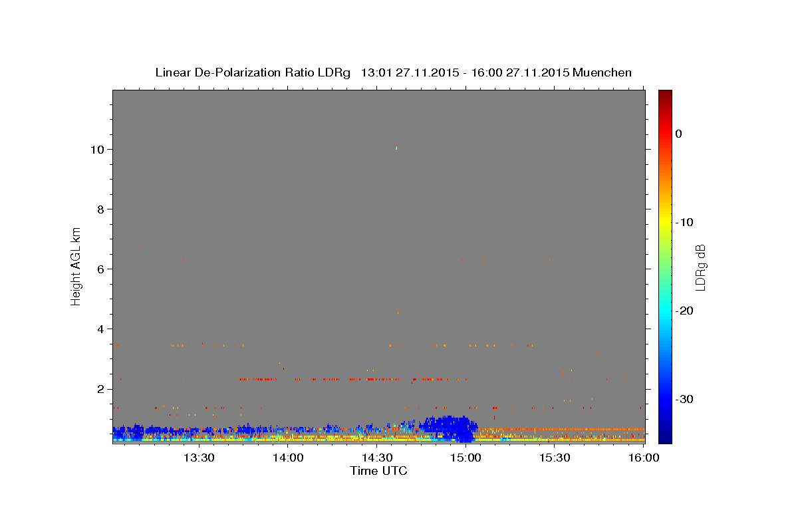Click the 15:30 time tick label
Viewport: 798px width, 532px height.
(x=554, y=458)
